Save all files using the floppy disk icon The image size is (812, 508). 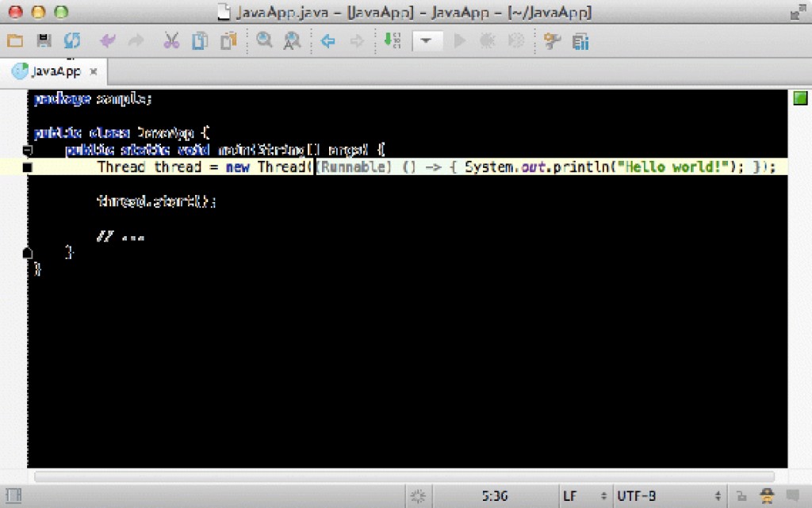tap(44, 41)
